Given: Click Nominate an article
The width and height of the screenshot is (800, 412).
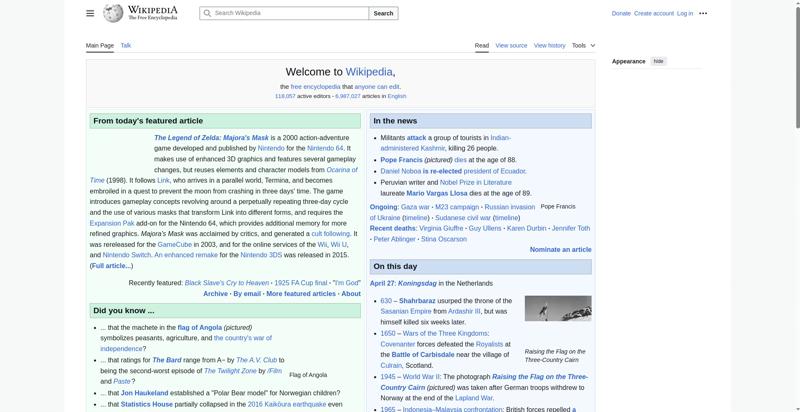Looking at the screenshot, I should pyautogui.click(x=561, y=250).
